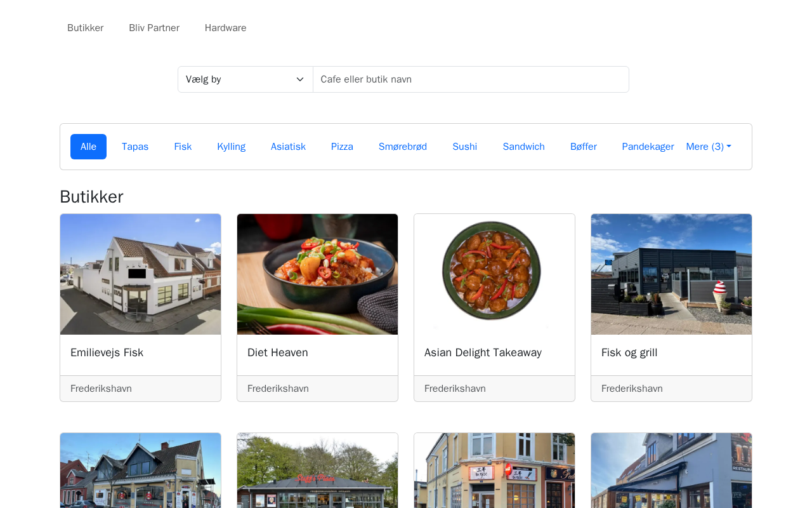
Task: Switch to the Sushi category
Action: coord(464,147)
